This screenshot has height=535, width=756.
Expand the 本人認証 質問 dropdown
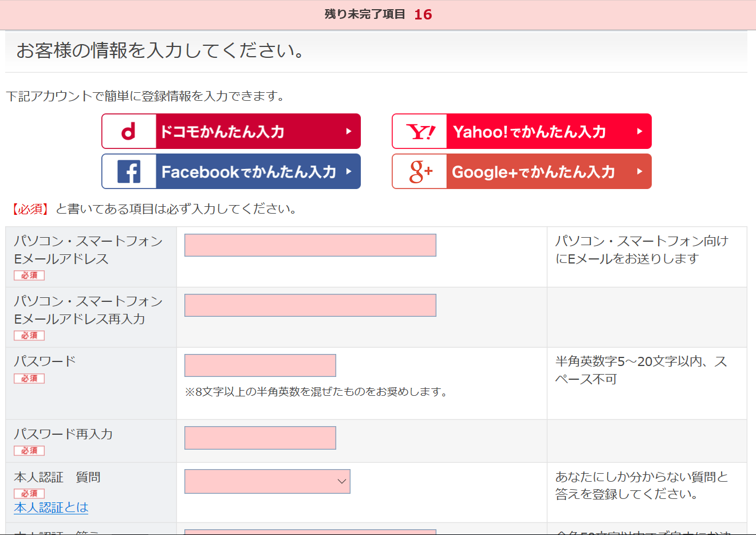tap(267, 481)
